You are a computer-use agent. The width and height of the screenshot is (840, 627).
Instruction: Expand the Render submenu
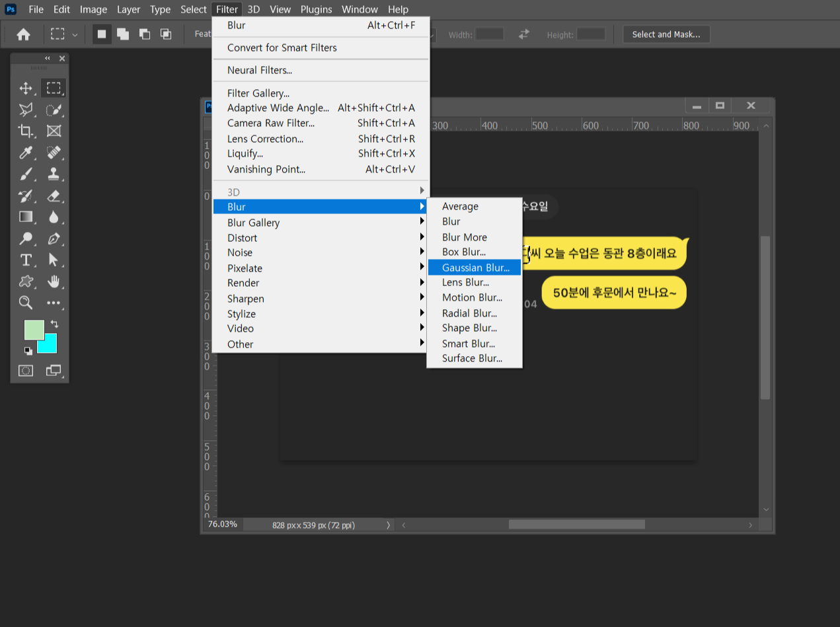(320, 283)
